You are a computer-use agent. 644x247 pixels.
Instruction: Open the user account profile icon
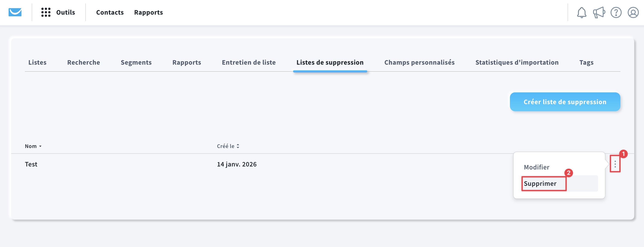click(633, 12)
